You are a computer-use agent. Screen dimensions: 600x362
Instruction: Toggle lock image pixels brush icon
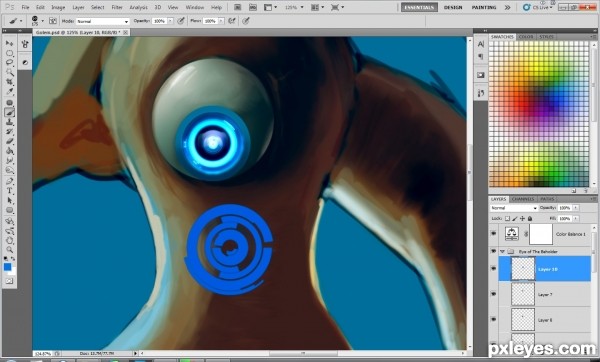(515, 219)
